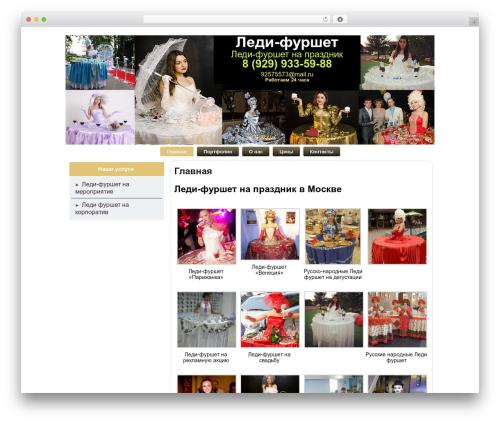Open the Главная menu tab
The width and height of the screenshot is (500, 423).
click(x=177, y=152)
